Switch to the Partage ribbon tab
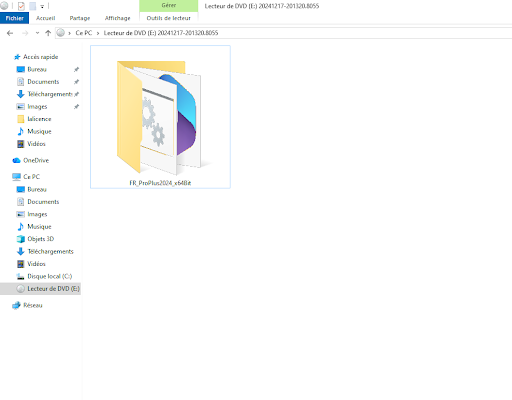The image size is (512, 400). [x=80, y=18]
